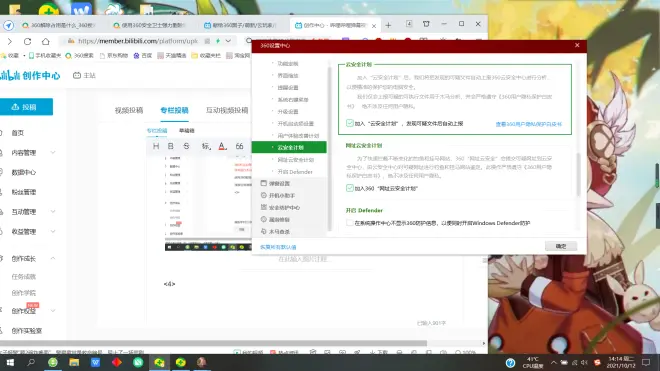Click the tab counter icon showing 4

coord(409,24)
